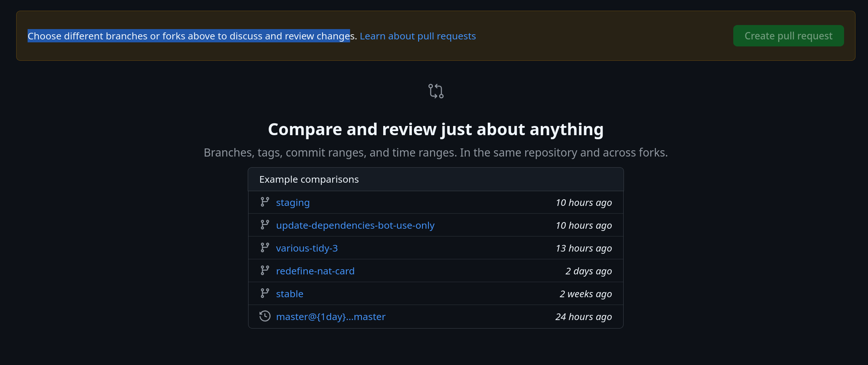868x365 pixels.
Task: Click branch icon next to redefine-nat-card
Action: click(265, 270)
